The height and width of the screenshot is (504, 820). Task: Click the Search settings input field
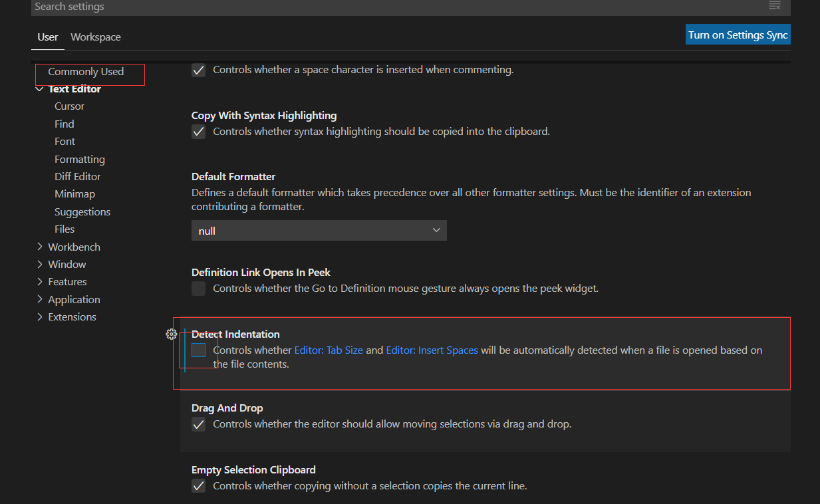[266, 7]
